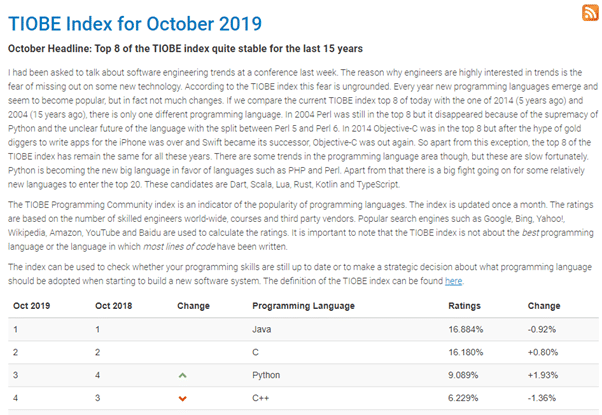
Task: Click Java's 16.884% rating value
Action: (x=466, y=329)
